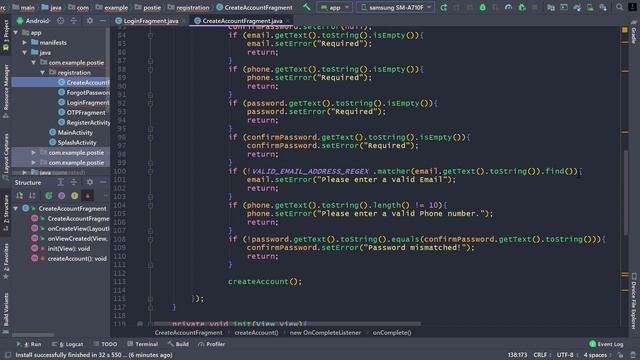Open the Android project view dropdown
640x360 pixels.
(x=33, y=20)
